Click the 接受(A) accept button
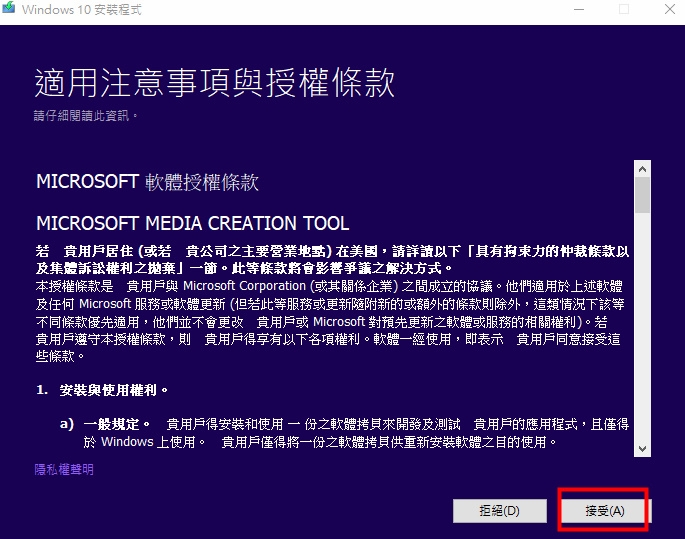The image size is (685, 539). pos(605,511)
